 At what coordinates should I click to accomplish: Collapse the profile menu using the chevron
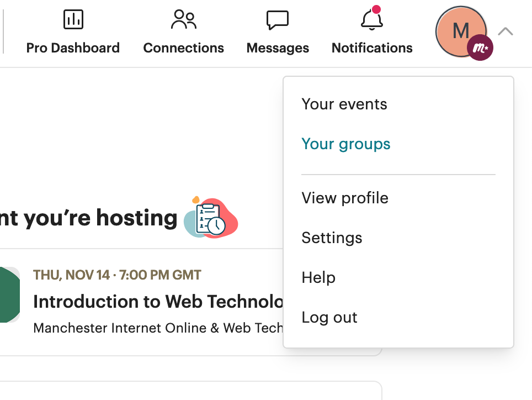(x=505, y=31)
